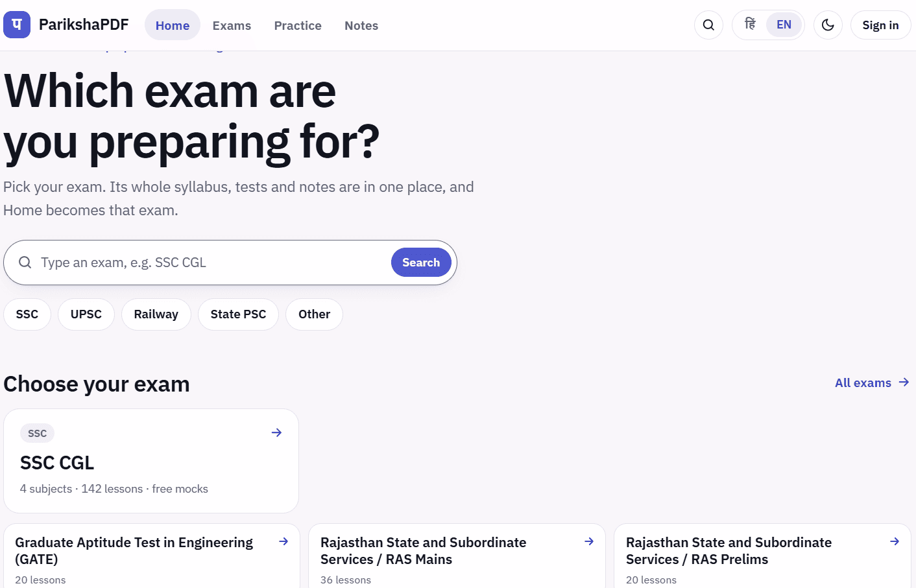Click the Sign in button

[880, 25]
